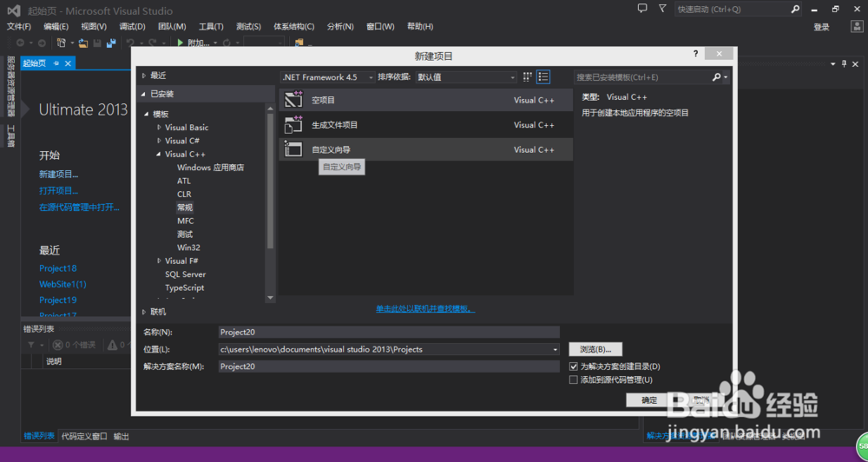Expand the 最近 section in dialog

(x=144, y=76)
